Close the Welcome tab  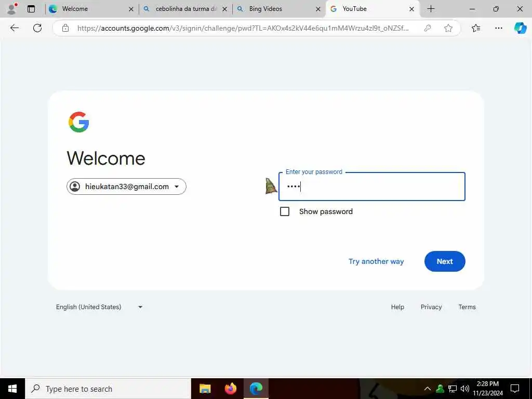[x=131, y=9]
